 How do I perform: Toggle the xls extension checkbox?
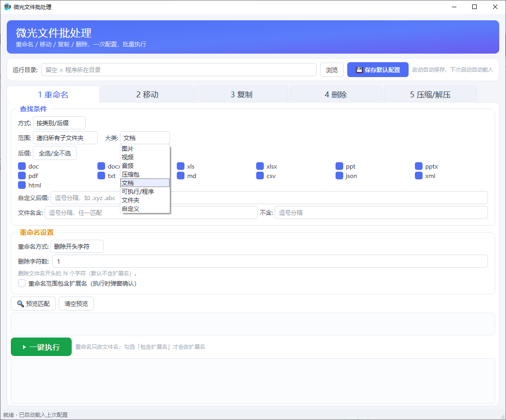click(x=181, y=166)
